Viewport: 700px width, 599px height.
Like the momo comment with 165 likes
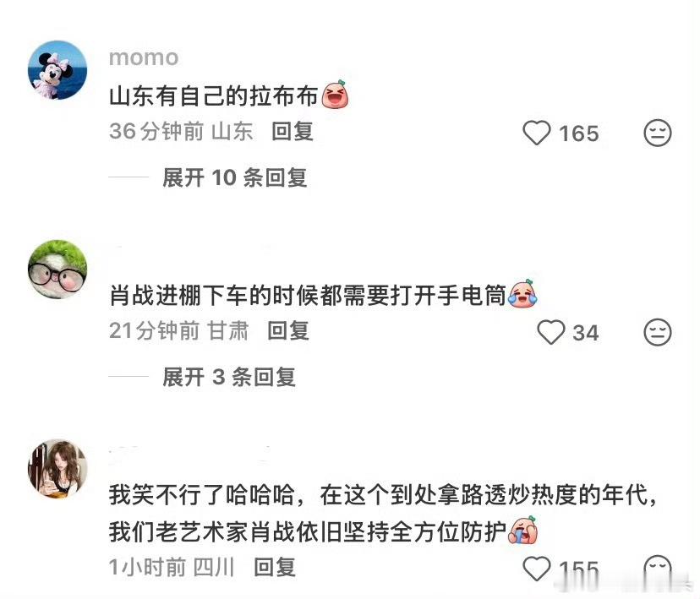click(536, 133)
